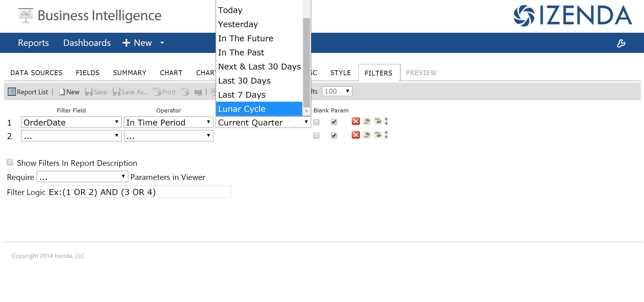The width and height of the screenshot is (644, 302).
Task: Click insert-filter-below icon in row 2
Action: click(378, 135)
